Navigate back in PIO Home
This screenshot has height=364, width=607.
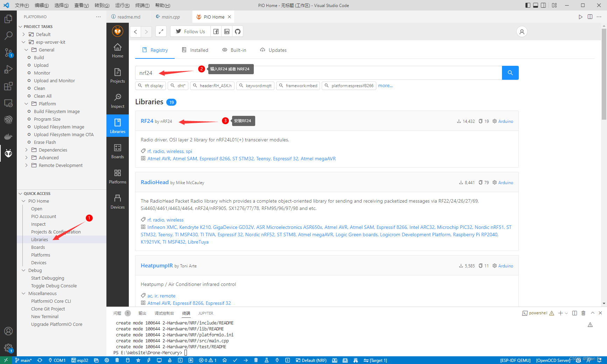point(135,31)
